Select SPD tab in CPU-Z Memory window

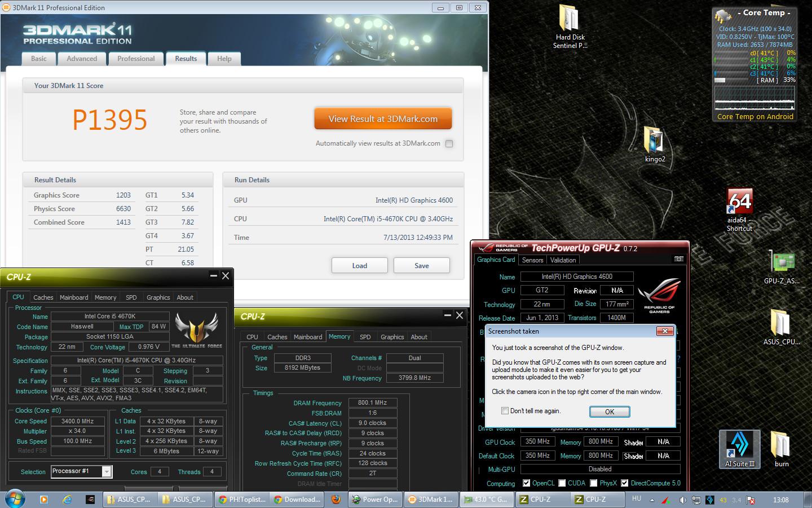[x=365, y=337]
